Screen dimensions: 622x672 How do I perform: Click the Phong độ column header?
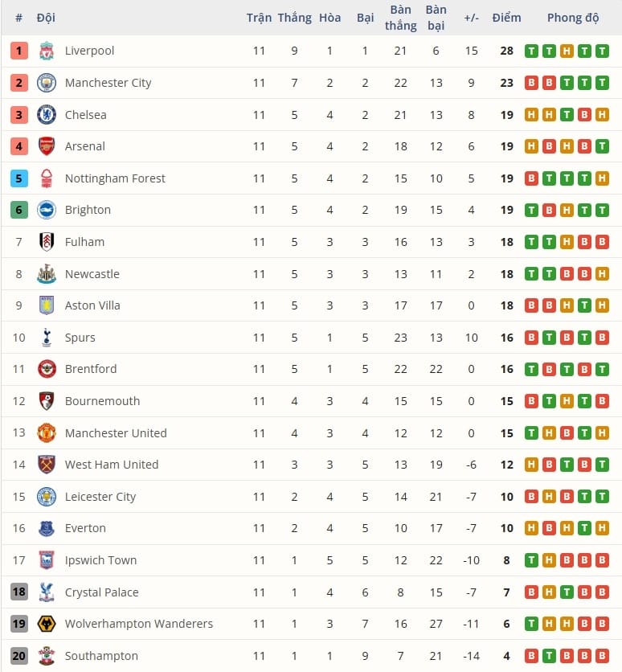point(573,18)
